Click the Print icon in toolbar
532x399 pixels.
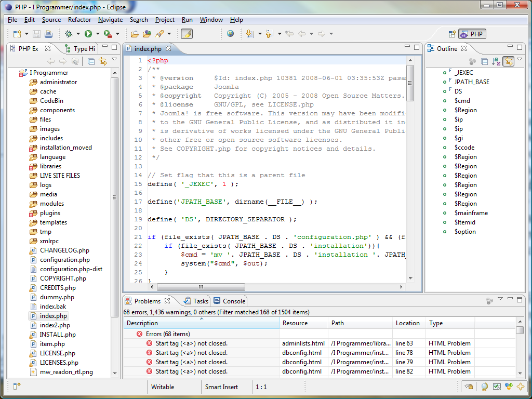(x=48, y=34)
